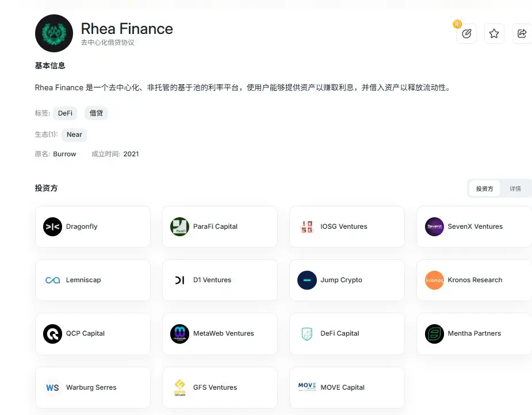Viewport: 532px width, 415px height.
Task: Click the gold R badge coin
Action: pyautogui.click(x=457, y=24)
